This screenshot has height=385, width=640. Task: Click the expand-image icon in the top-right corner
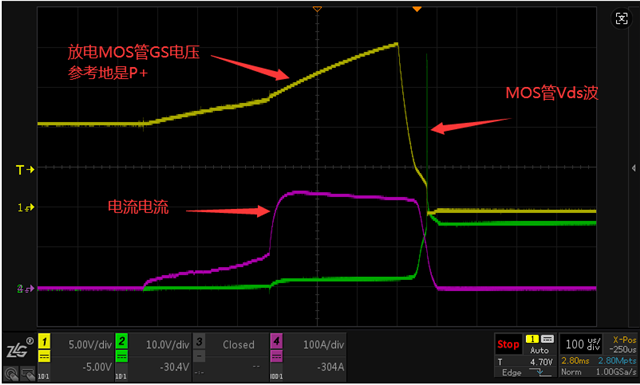[621, 18]
